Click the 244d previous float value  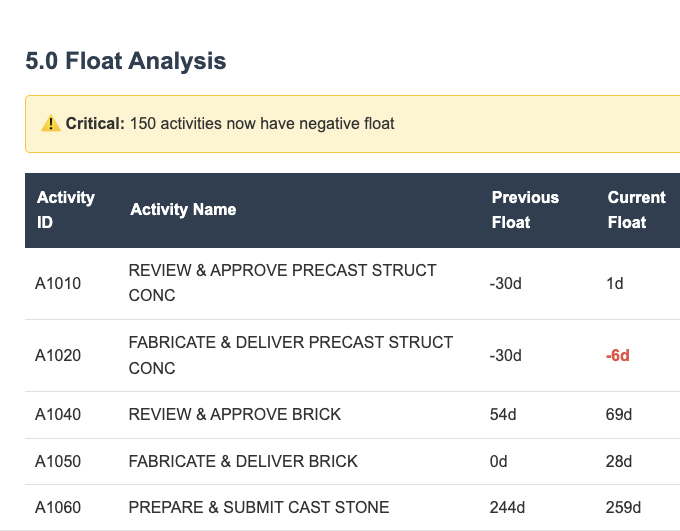pos(508,507)
